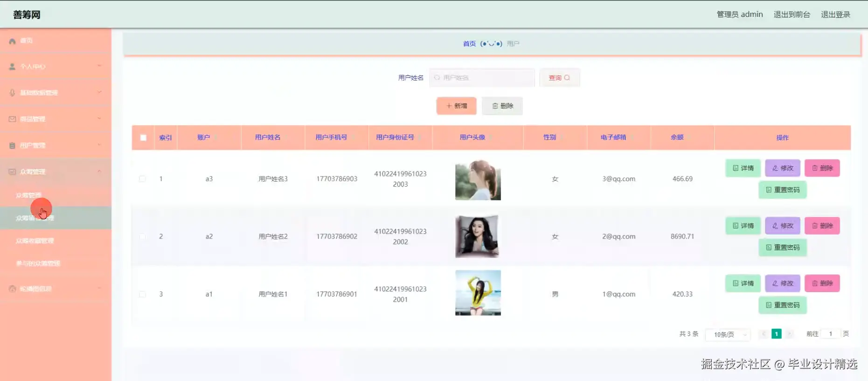Click the document icon on a1 row 详情
The width and height of the screenshot is (868, 381).
coord(736,283)
